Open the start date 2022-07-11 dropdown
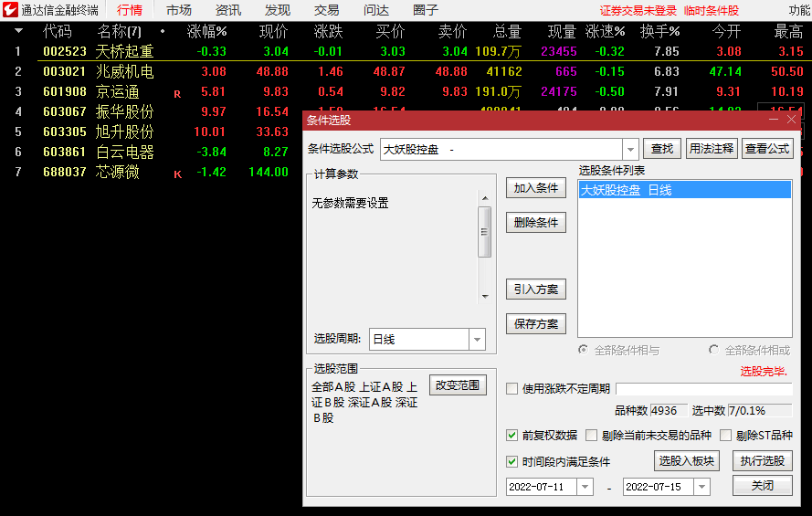812x516 pixels. (585, 487)
